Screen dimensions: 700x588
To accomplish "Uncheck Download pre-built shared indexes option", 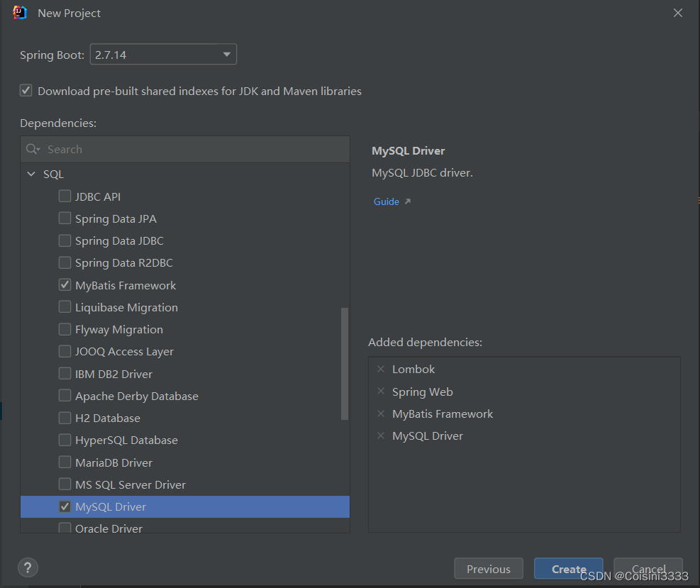I will click(x=26, y=91).
